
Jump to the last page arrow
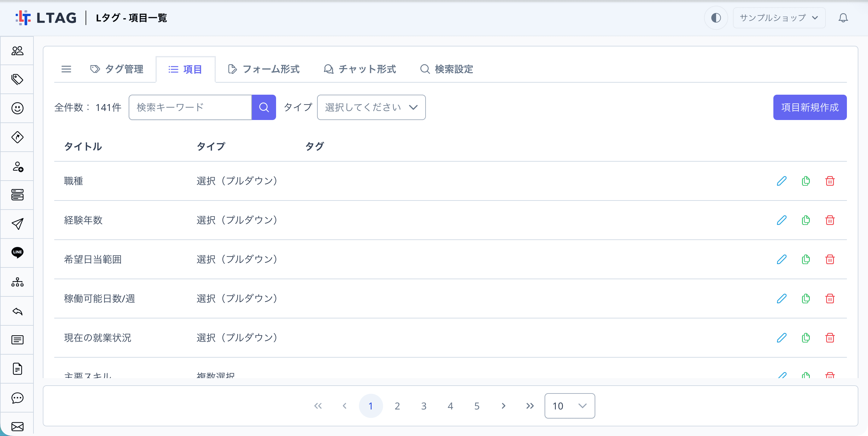click(530, 406)
